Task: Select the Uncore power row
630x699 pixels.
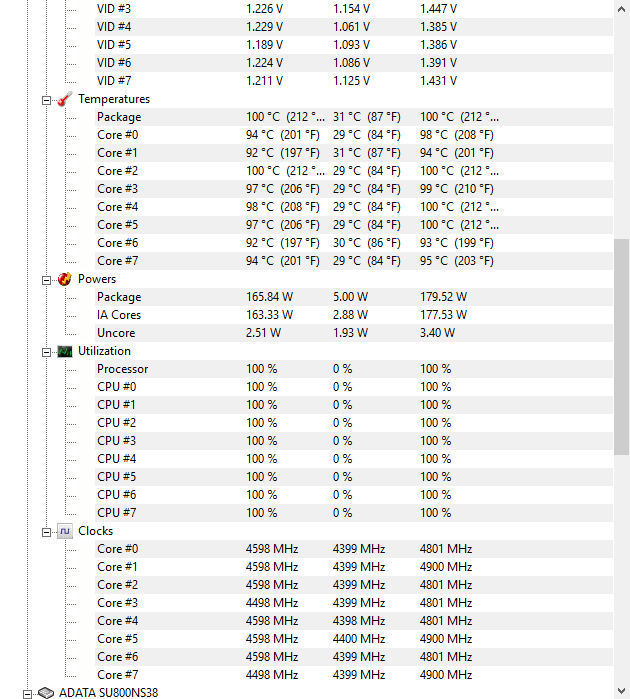Action: (354, 333)
